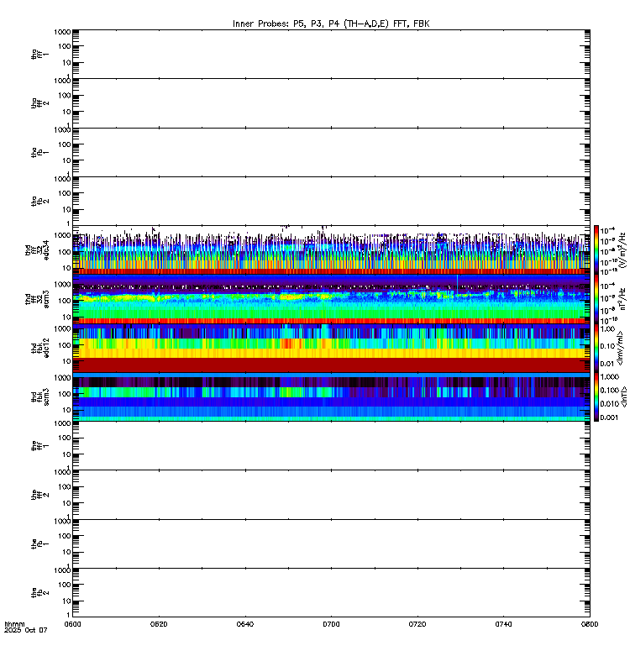Click the 0700 time axis label
630x672 pixels.
point(331,624)
